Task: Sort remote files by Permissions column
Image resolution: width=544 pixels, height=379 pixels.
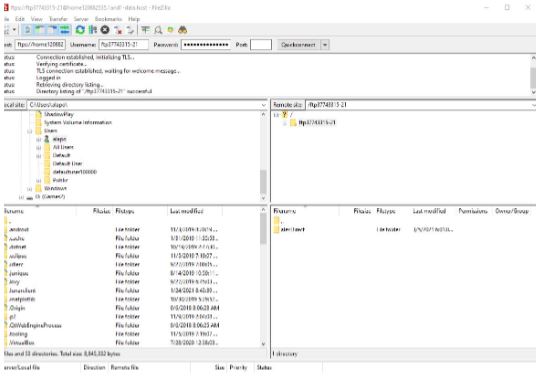Action: [473, 211]
